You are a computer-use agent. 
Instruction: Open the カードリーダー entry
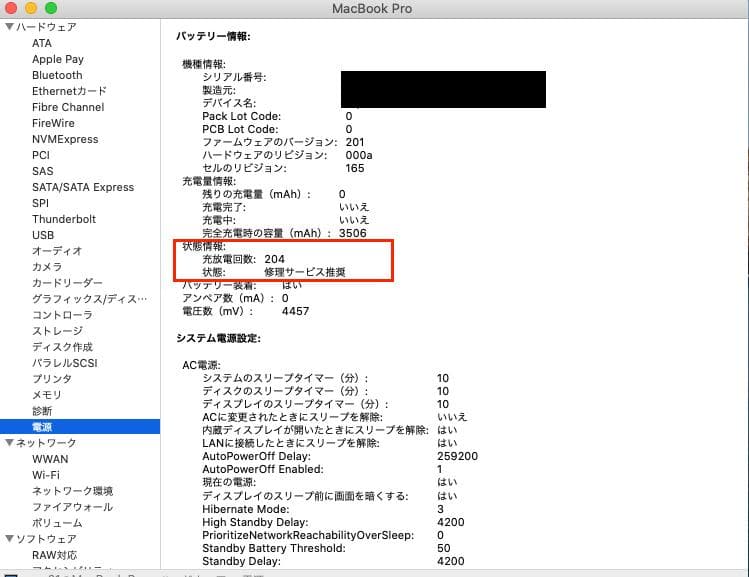click(67, 283)
